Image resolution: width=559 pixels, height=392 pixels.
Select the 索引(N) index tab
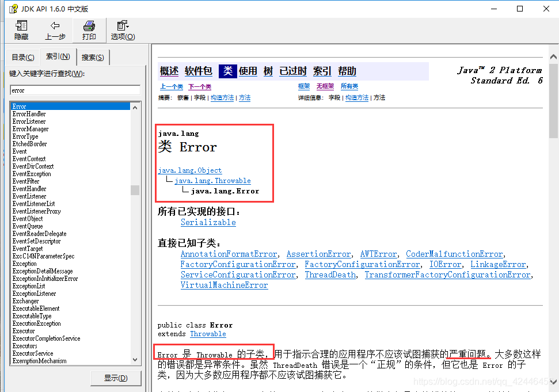58,56
